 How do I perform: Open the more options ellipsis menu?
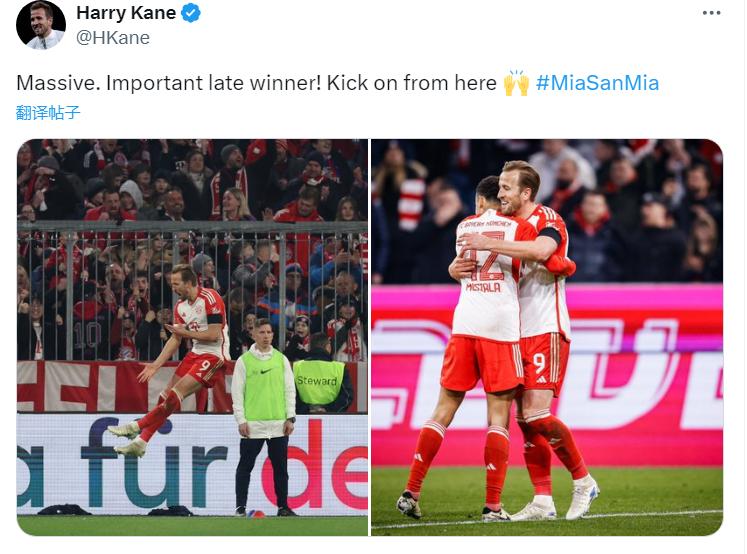pos(711,13)
